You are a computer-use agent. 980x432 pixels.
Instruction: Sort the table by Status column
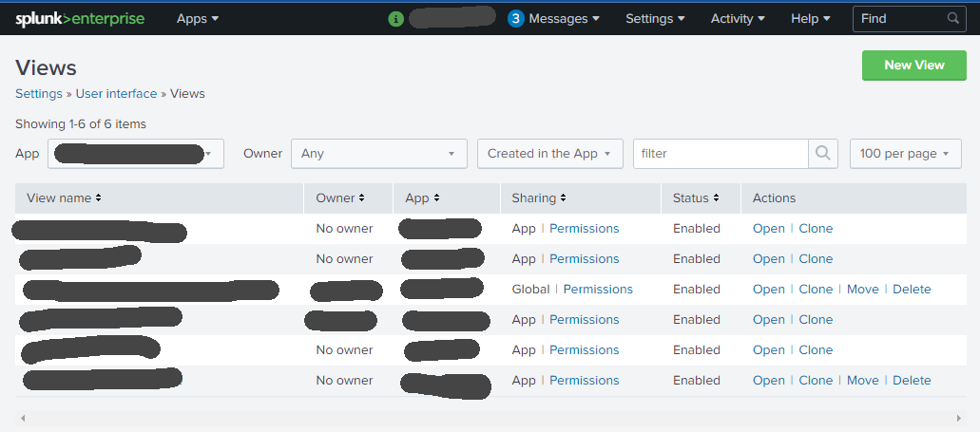(x=715, y=198)
